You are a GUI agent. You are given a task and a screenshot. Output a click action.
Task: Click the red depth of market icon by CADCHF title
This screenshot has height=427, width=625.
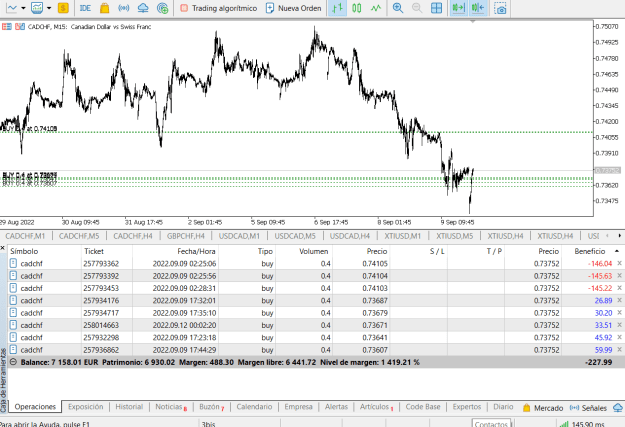click(x=7, y=27)
